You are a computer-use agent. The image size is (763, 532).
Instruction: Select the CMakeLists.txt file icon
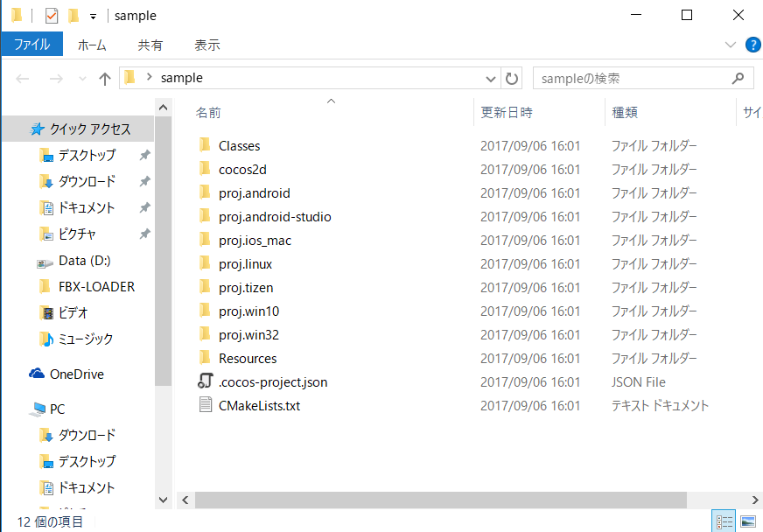[x=206, y=405]
